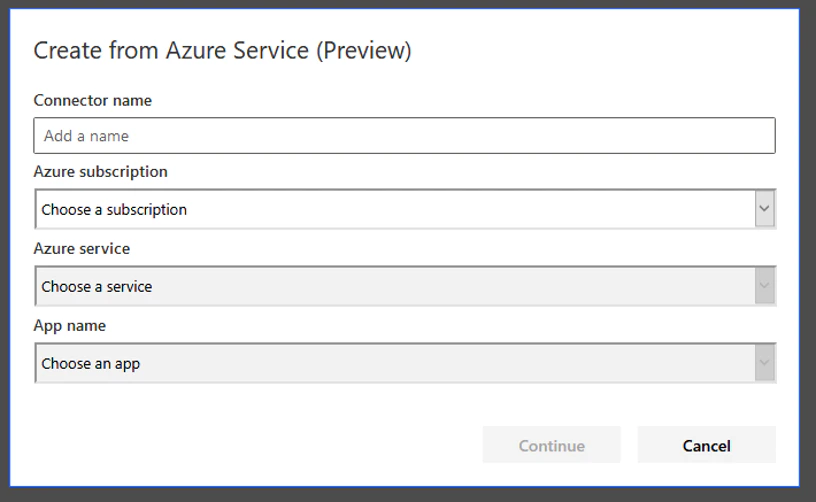Click the 'Create from Azure Service (Preview)' title
816x502 pixels.
(x=223, y=51)
